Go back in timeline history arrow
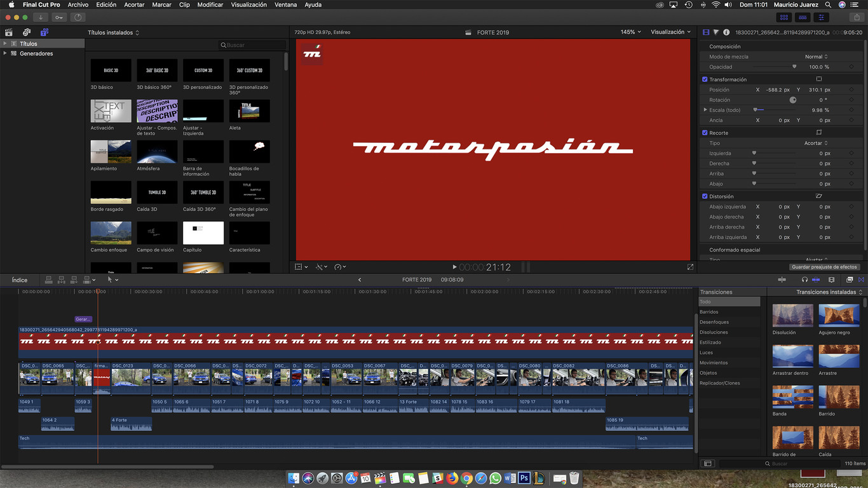The height and width of the screenshot is (488, 868). click(x=360, y=280)
